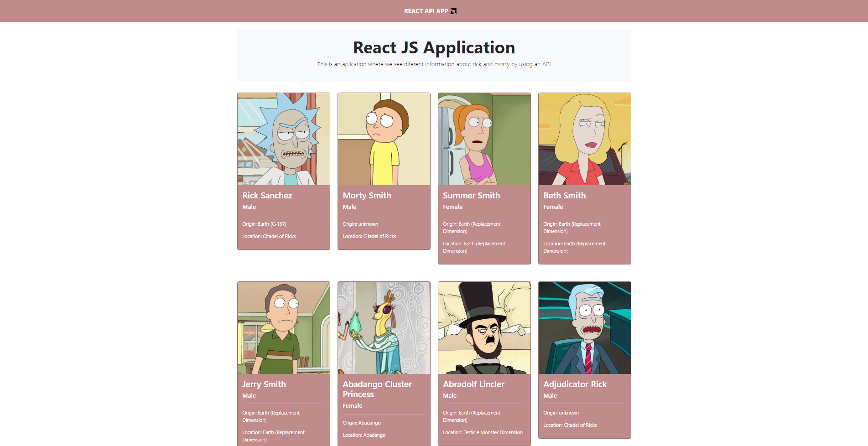Image resolution: width=868 pixels, height=446 pixels.
Task: Click Location: Citadel of Ricks on Morty's card
Action: point(369,236)
